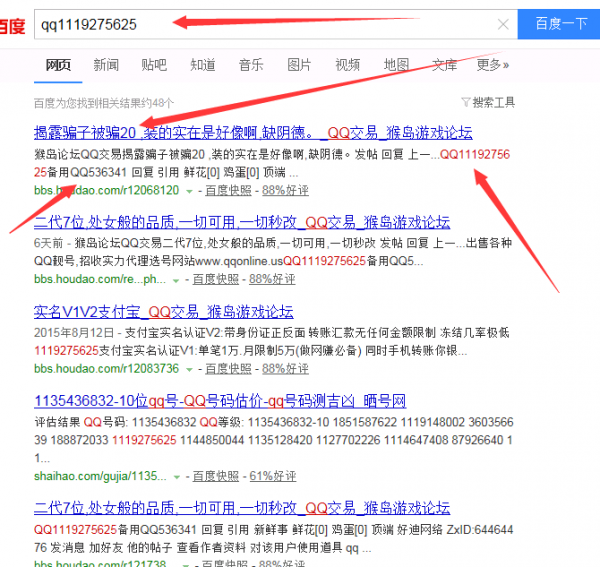
Task: Click the result count text 百度为您找到相关结果约48个
Action: click(x=104, y=103)
